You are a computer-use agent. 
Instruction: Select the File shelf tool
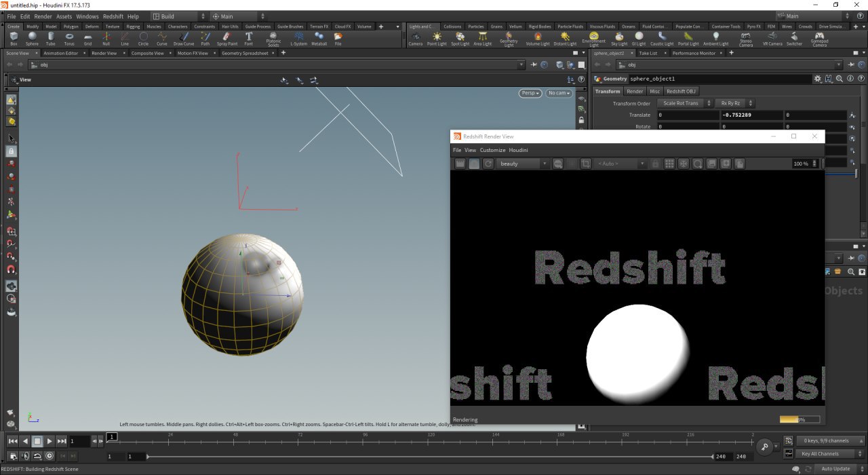coord(338,38)
